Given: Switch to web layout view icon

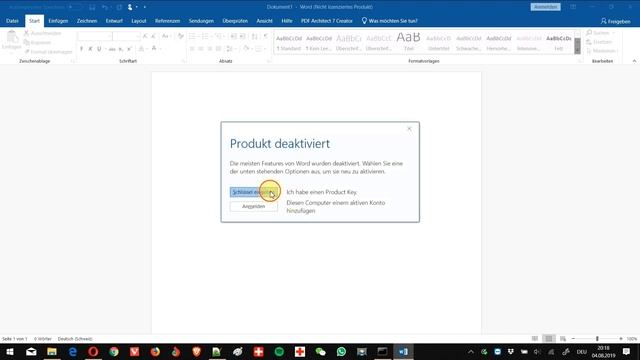Looking at the screenshot, I should (x=563, y=339).
